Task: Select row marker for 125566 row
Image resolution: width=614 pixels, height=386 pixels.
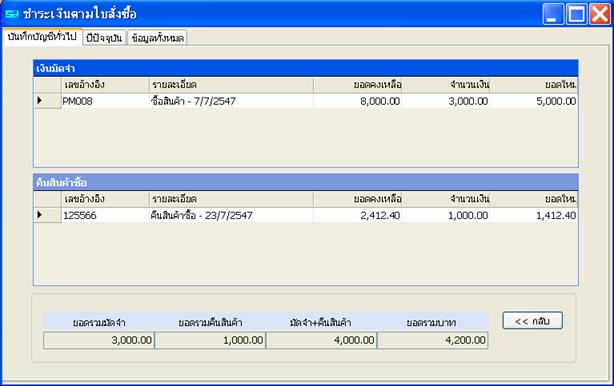Action: tap(47, 215)
